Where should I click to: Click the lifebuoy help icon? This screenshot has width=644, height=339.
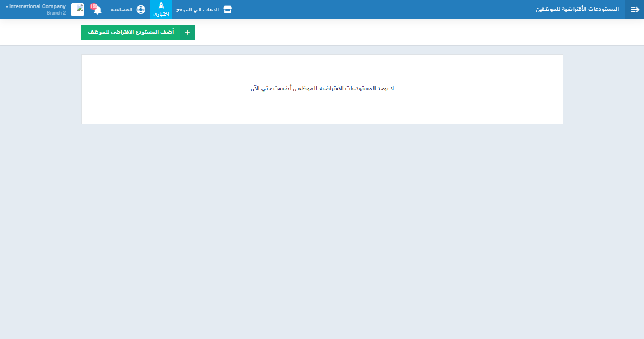pyautogui.click(x=141, y=10)
